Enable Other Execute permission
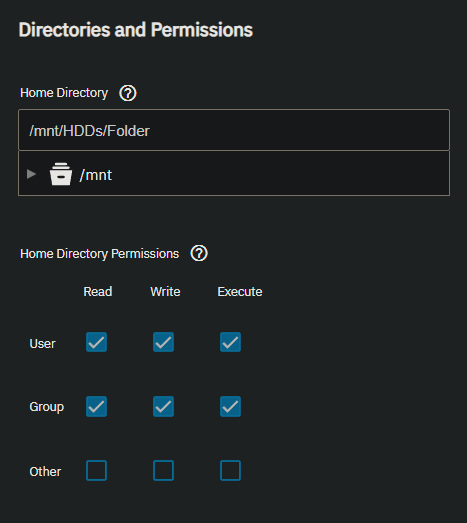467x523 pixels. pos(230,470)
